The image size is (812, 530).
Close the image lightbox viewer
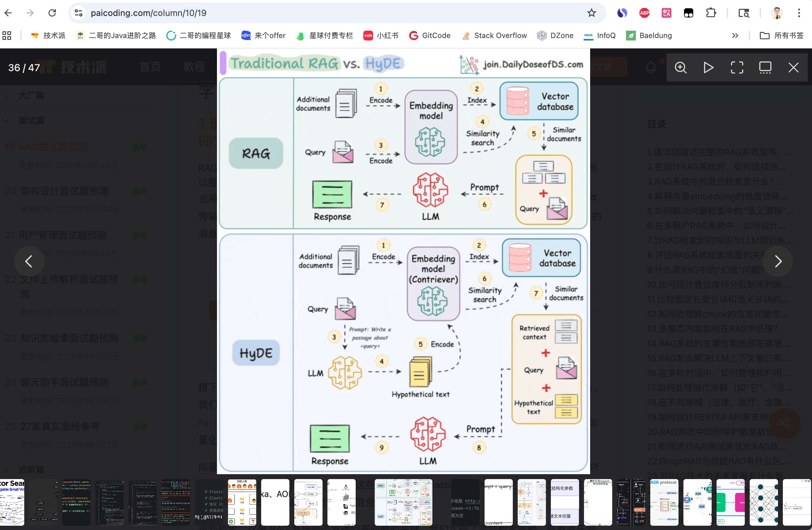pos(793,67)
